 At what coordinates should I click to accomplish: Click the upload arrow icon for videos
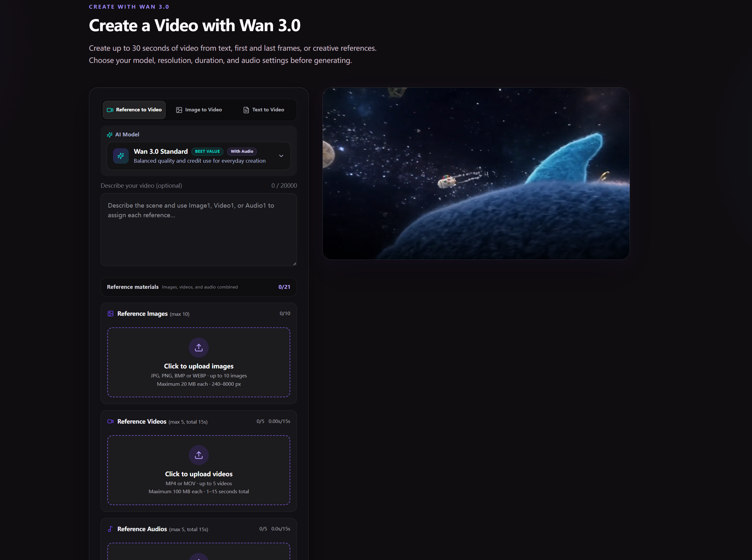[199, 455]
